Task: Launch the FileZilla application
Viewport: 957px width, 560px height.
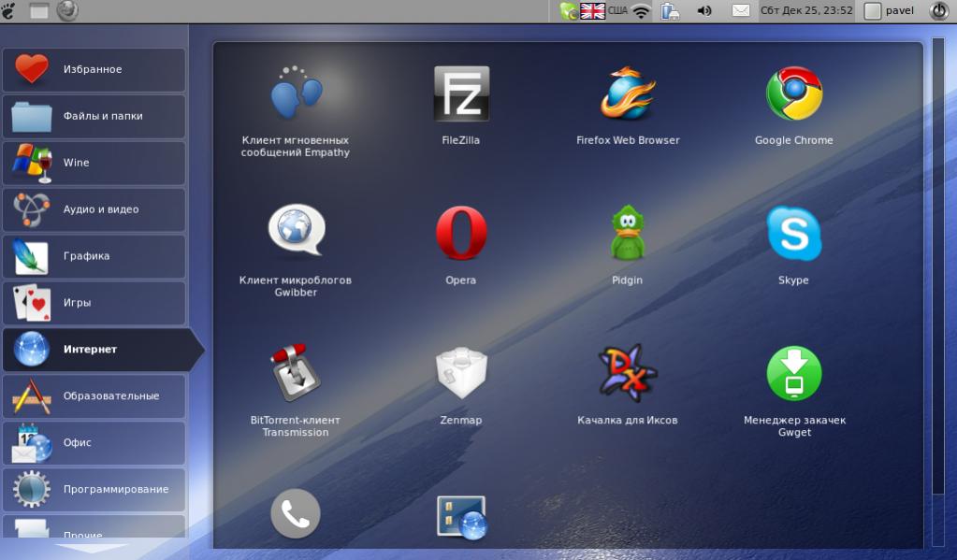Action: (460, 94)
